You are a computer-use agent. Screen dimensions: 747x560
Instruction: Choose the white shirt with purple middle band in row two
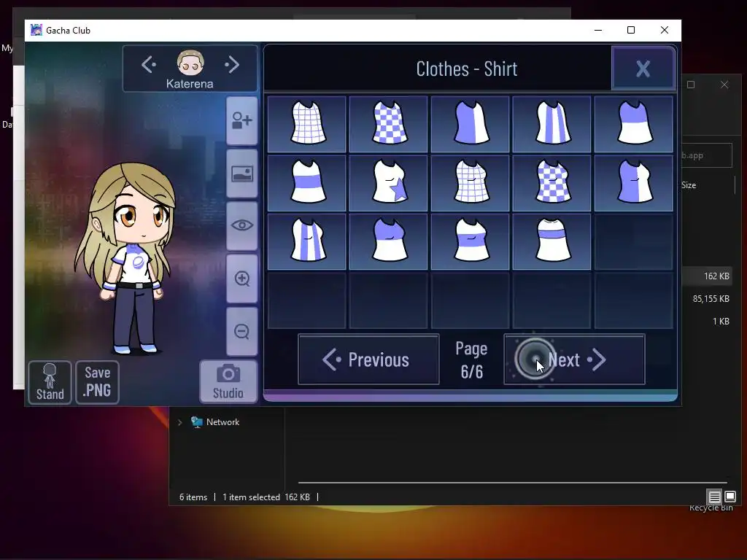307,183
